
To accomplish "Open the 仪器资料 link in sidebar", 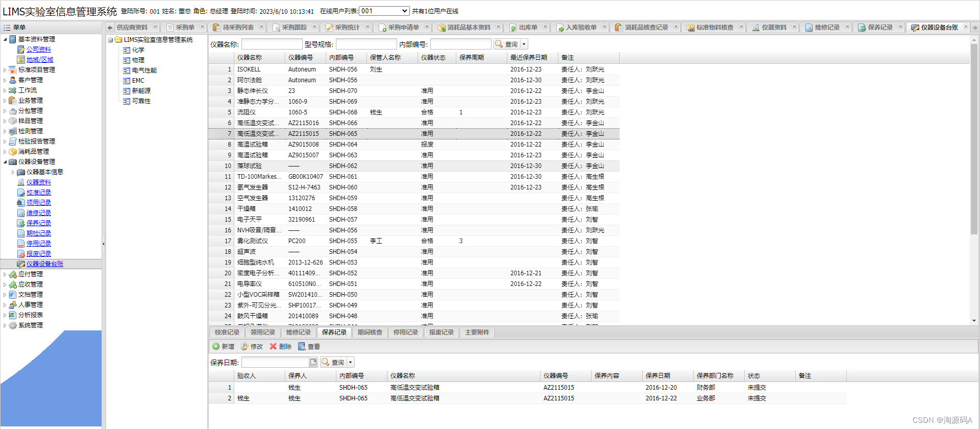I will pos(39,182).
